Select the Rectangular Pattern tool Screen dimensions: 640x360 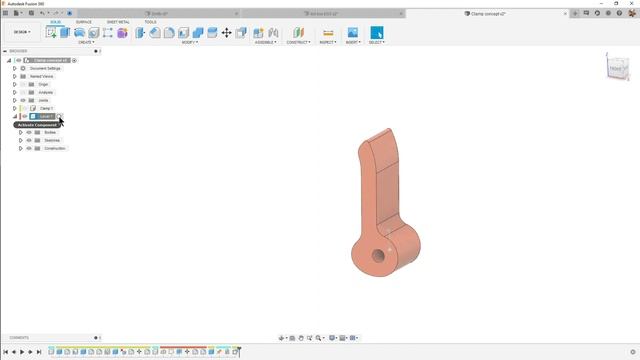click(108, 33)
